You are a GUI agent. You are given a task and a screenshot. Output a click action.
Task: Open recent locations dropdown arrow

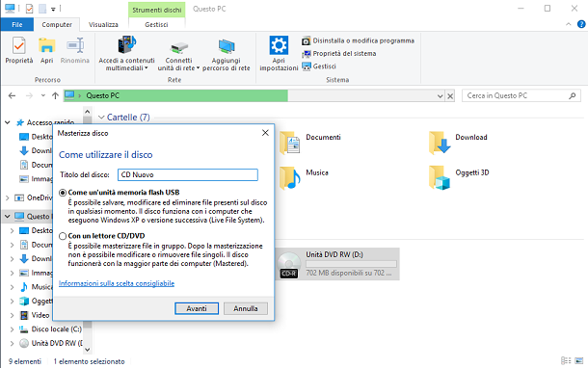(x=43, y=95)
